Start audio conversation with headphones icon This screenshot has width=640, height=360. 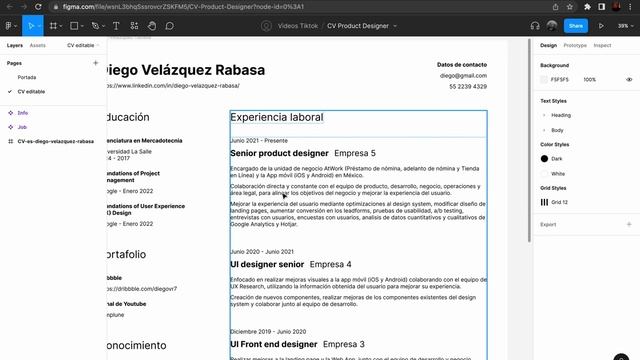pos(535,26)
